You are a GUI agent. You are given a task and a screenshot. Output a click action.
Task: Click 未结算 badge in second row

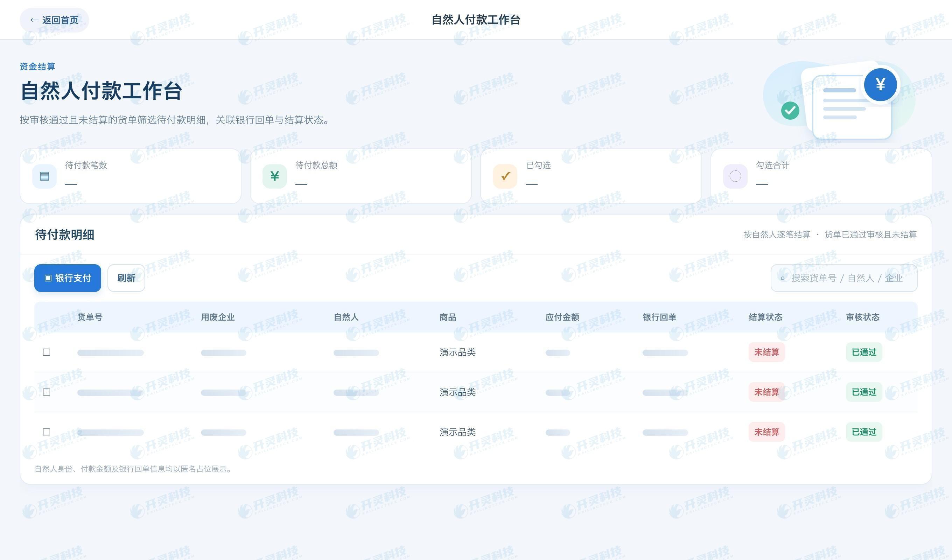click(766, 392)
